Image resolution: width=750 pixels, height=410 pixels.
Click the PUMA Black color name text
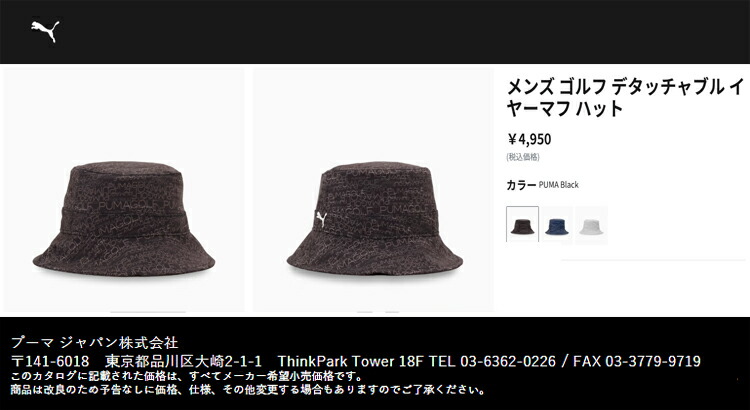pos(559,185)
